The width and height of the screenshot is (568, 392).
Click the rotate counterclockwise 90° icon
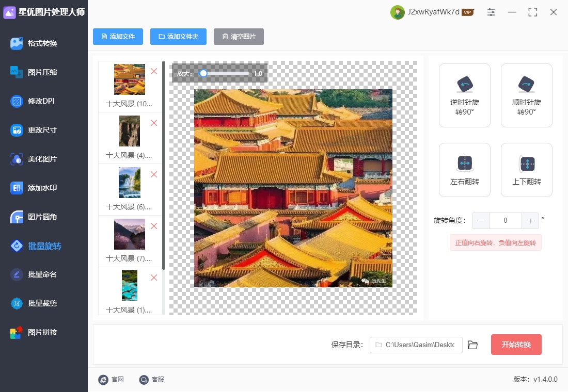pos(465,84)
